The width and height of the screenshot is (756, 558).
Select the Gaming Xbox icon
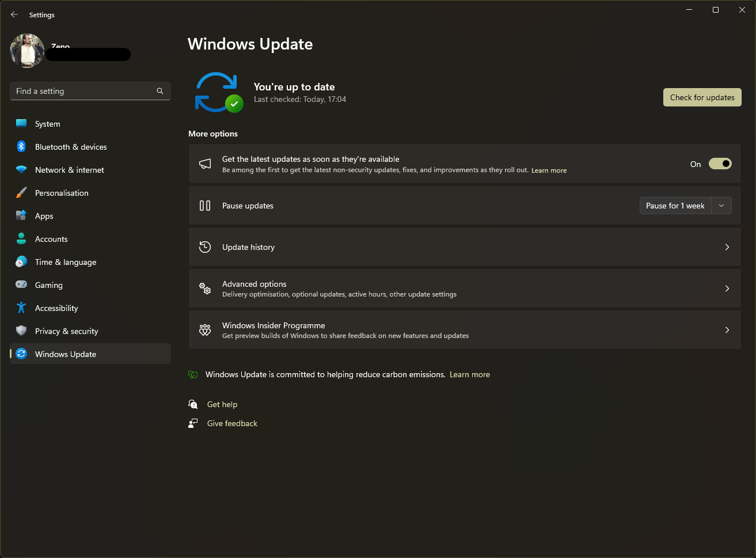point(21,284)
